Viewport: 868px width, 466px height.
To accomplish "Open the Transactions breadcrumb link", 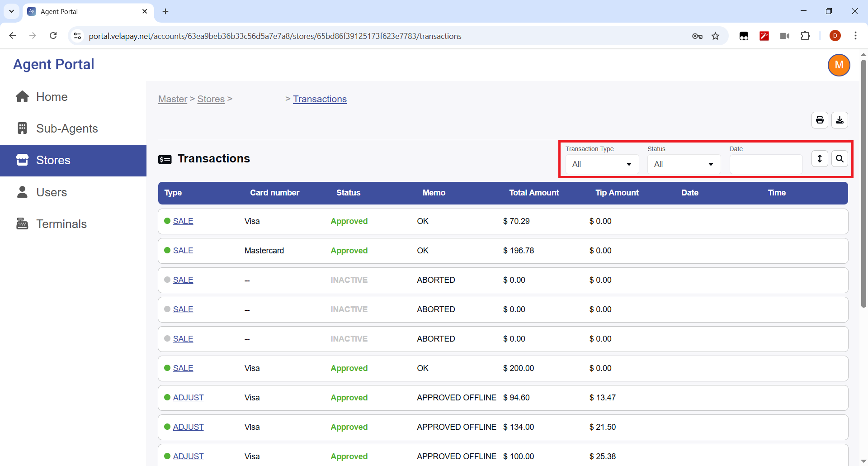I will point(320,99).
